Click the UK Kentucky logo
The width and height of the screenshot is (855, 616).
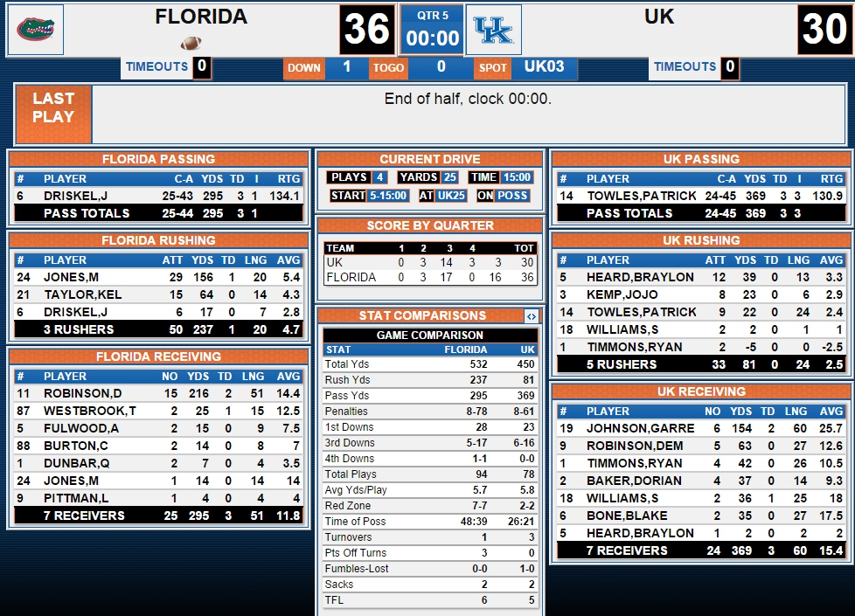[493, 30]
